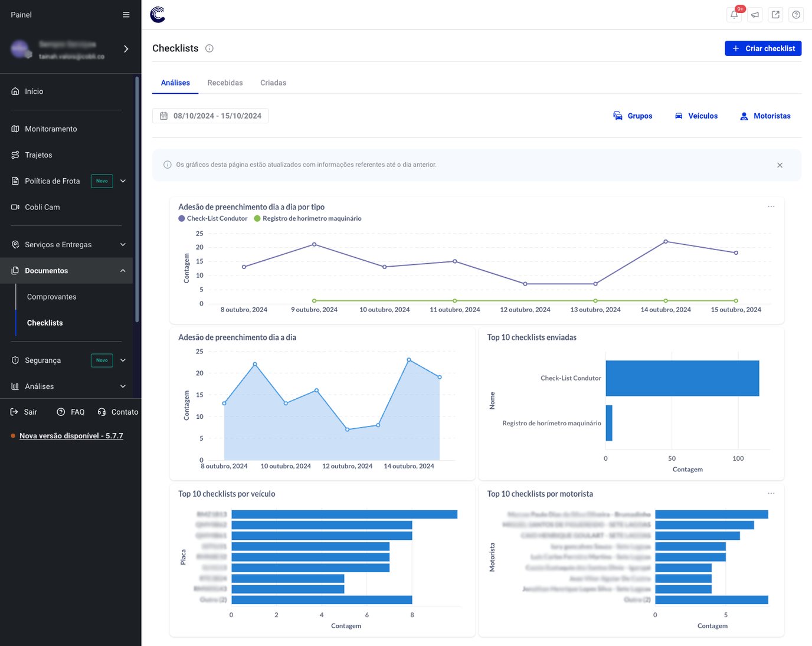The image size is (812, 646).
Task: Open three-dot menu on Adesão por tipo chart
Action: point(771,206)
